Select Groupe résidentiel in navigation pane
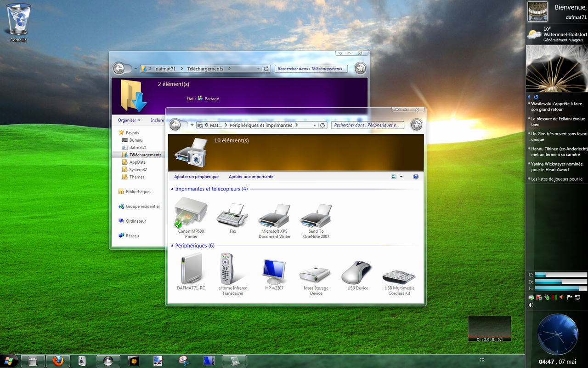 pos(139,206)
